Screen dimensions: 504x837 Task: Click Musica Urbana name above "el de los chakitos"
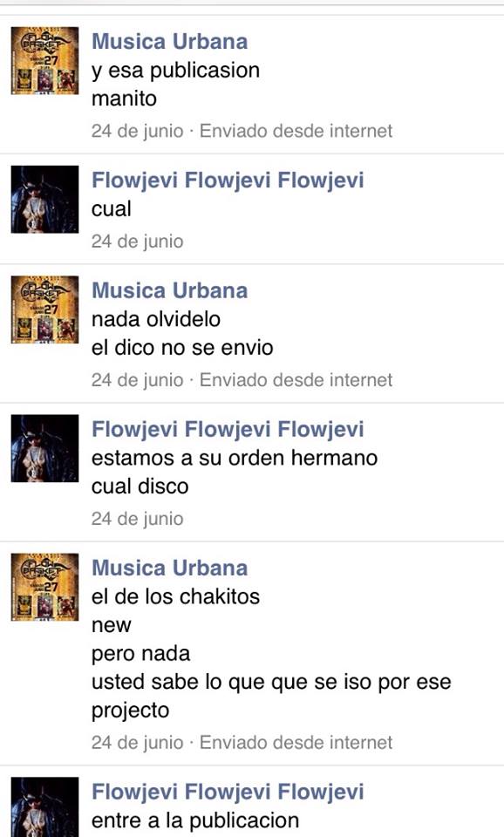[x=170, y=568]
